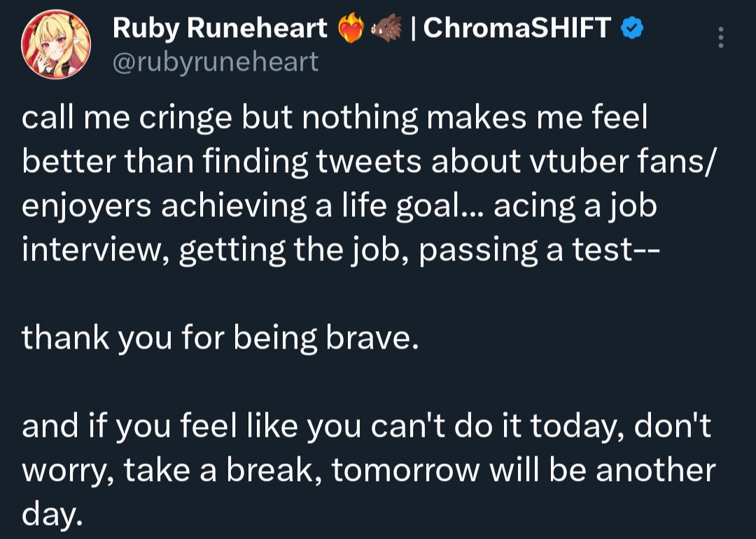
Task: Click the Ruby Runeheart display name
Action: (220, 28)
